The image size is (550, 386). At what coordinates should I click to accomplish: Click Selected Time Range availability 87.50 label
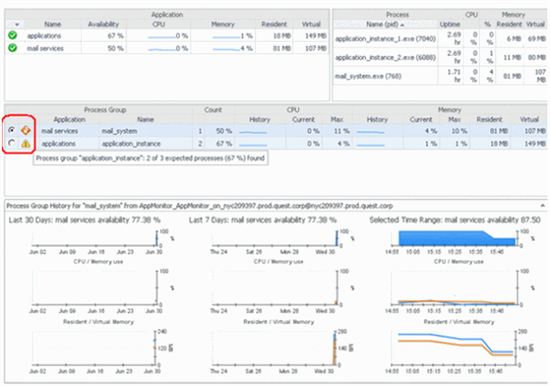point(455,220)
